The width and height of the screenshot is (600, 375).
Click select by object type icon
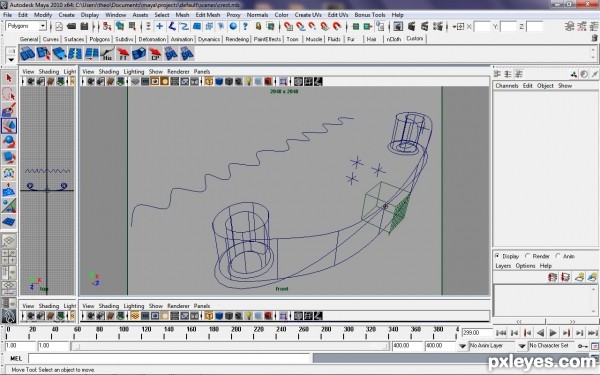tap(120, 26)
